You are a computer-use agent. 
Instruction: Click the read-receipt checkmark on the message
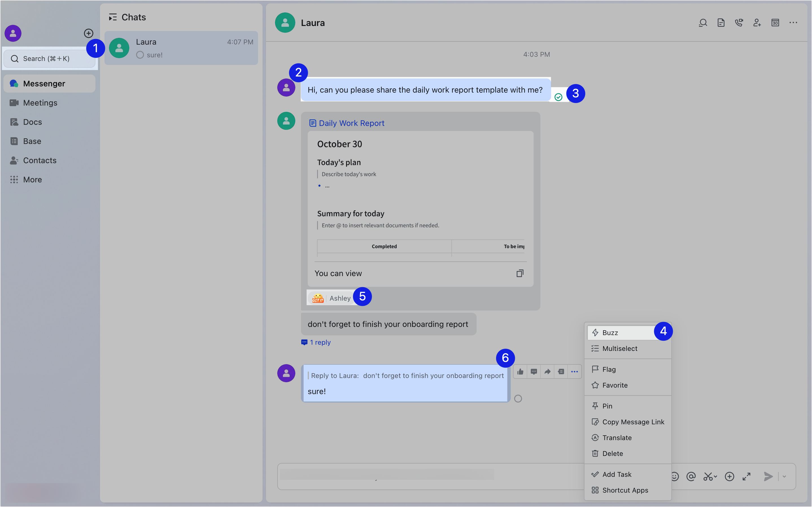point(558,97)
